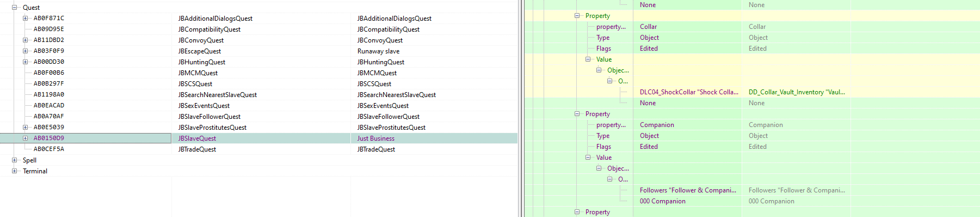Collapse the Quest tree group

tap(15, 8)
